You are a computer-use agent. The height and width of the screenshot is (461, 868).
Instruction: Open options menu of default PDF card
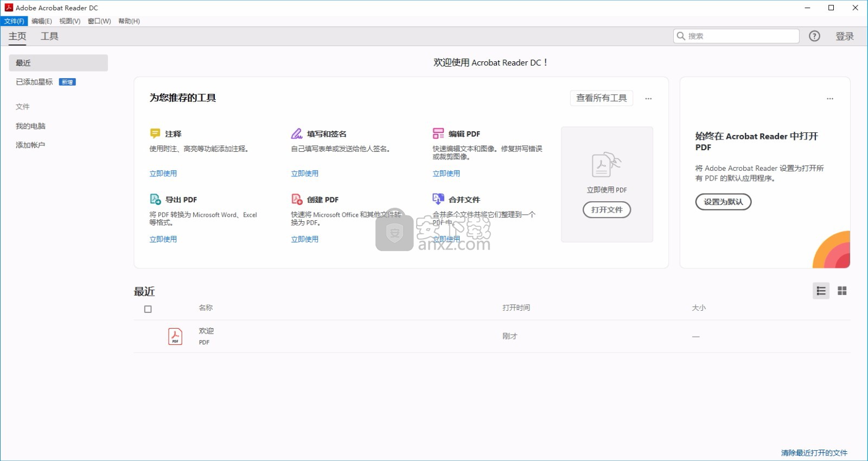[x=830, y=99]
